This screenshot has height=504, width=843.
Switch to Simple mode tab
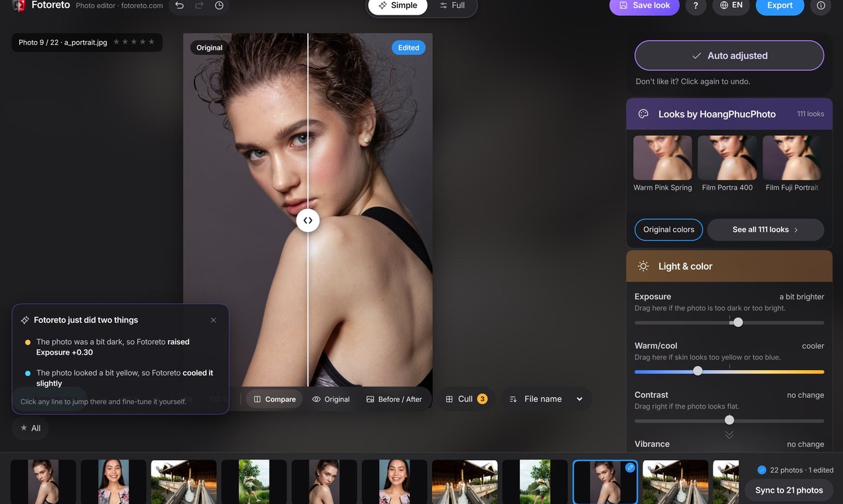point(398,5)
